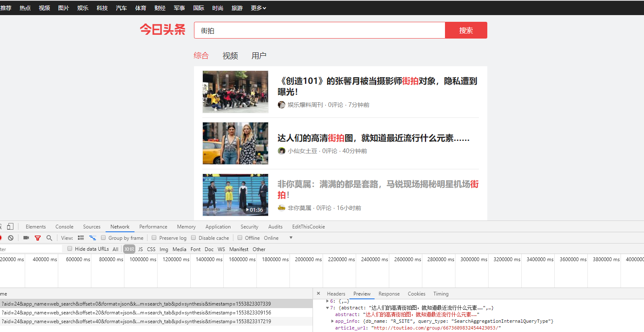The height and width of the screenshot is (332, 644).
Task: Clear network log with the block icon
Action: (11, 238)
